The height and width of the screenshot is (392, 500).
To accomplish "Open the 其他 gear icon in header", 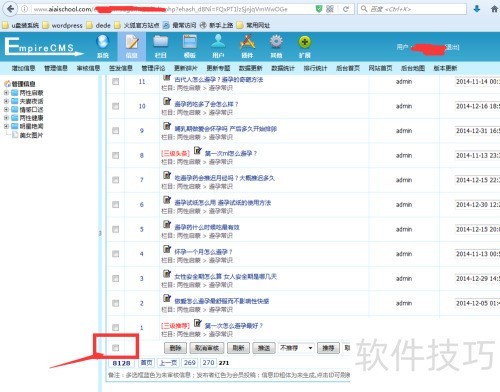I will [x=276, y=42].
